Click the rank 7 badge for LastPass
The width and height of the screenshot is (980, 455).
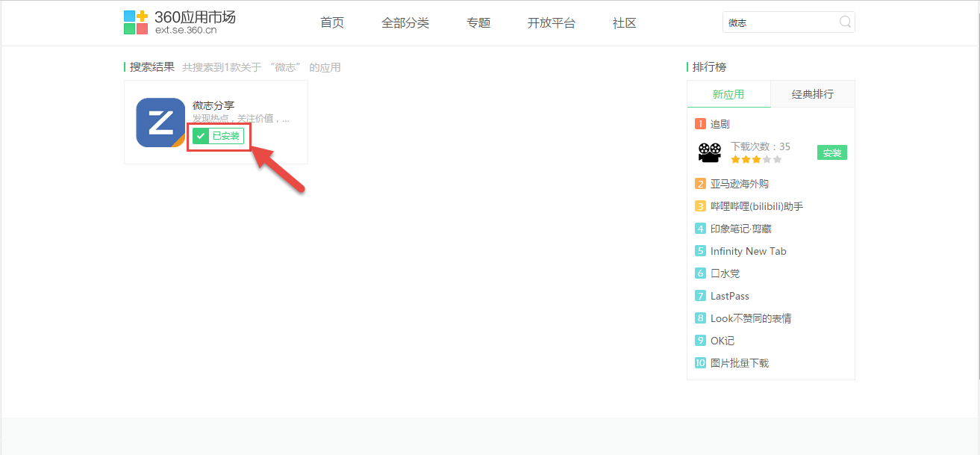point(700,296)
